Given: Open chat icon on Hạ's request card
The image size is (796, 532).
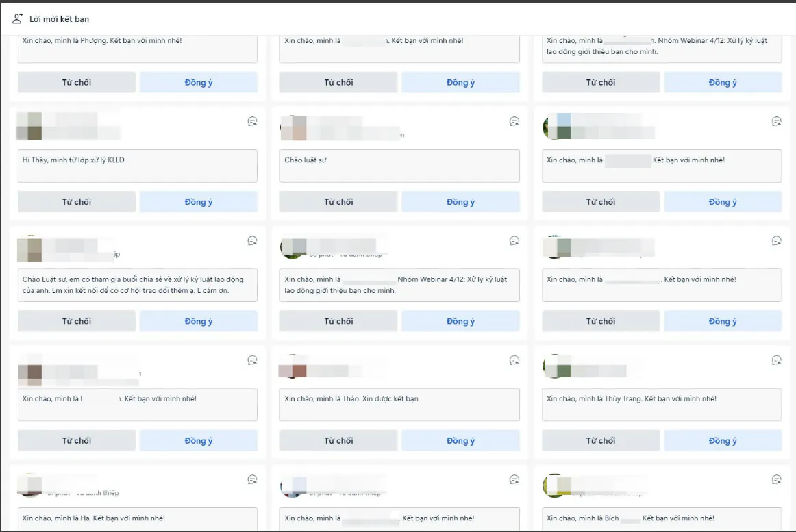Looking at the screenshot, I should click(252, 479).
